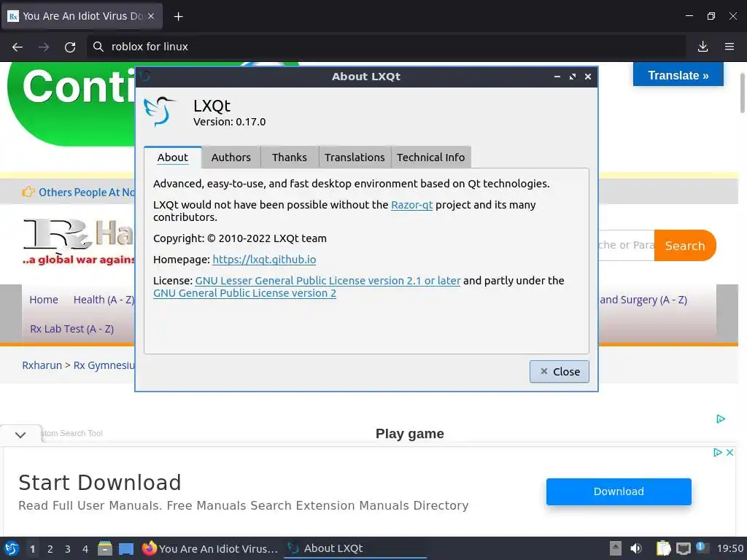747x560 pixels.
Task: Follow the Rxharun breadcrumb link
Action: point(42,365)
